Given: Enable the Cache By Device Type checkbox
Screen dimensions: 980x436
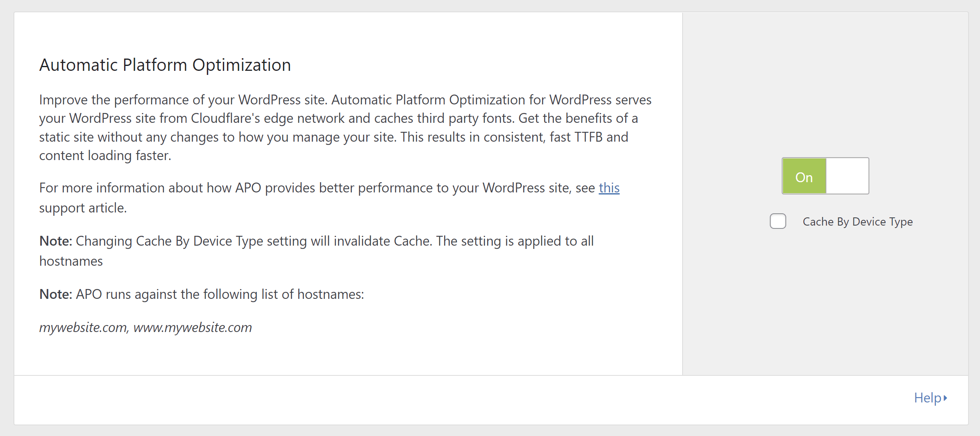Looking at the screenshot, I should pos(778,221).
